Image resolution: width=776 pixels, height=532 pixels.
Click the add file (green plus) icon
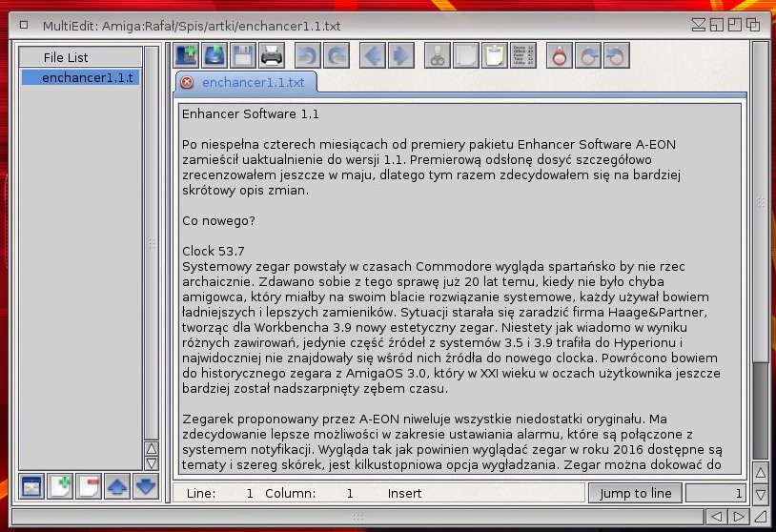click(60, 486)
